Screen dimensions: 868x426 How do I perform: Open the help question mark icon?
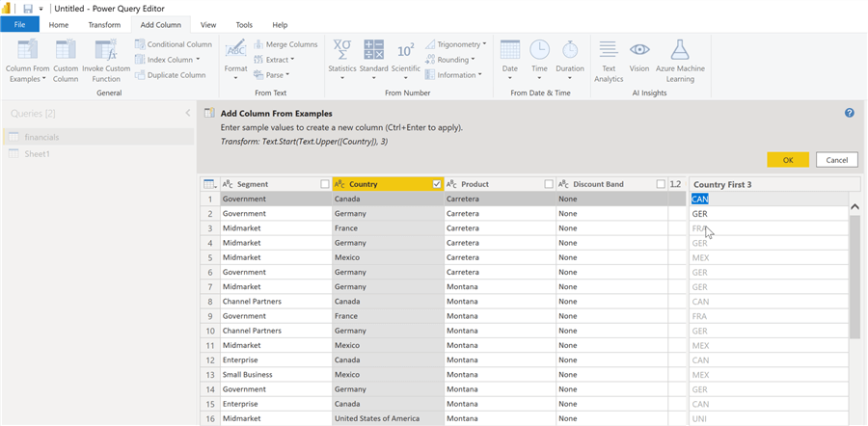tap(850, 113)
